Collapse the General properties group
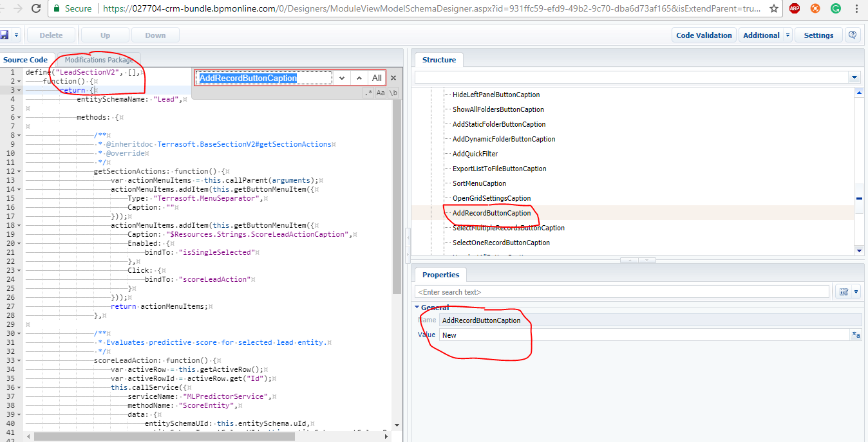This screenshot has height=442, width=868. coord(417,308)
